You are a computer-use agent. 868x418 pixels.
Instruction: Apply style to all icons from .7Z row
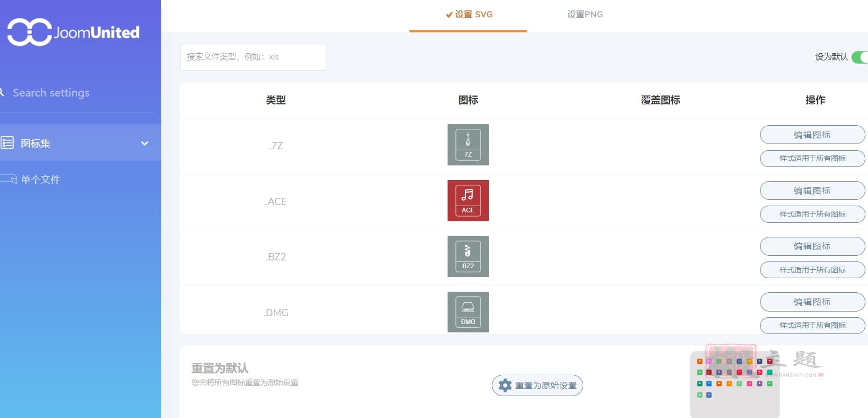point(812,158)
